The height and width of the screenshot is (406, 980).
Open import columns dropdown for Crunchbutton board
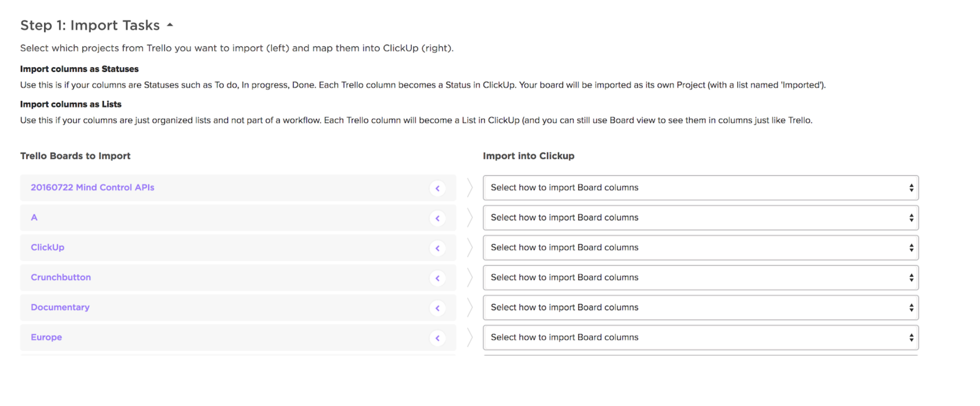tap(700, 278)
